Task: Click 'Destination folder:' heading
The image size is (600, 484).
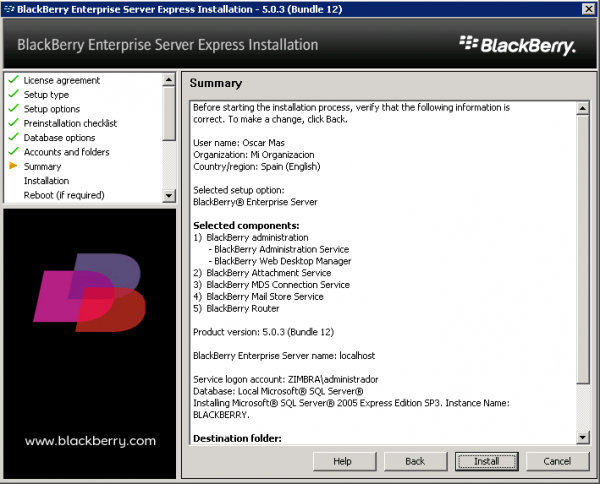Action: click(x=237, y=438)
